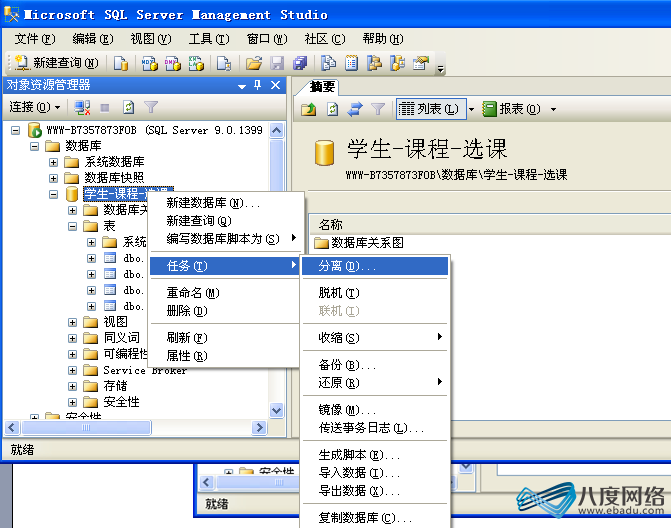Click the registered servers toolbar icon
671x528 pixels.
328,63
